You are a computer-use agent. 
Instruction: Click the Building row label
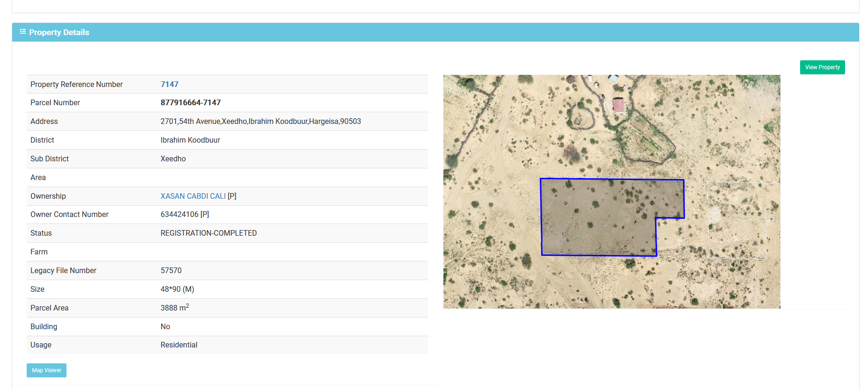click(x=44, y=326)
